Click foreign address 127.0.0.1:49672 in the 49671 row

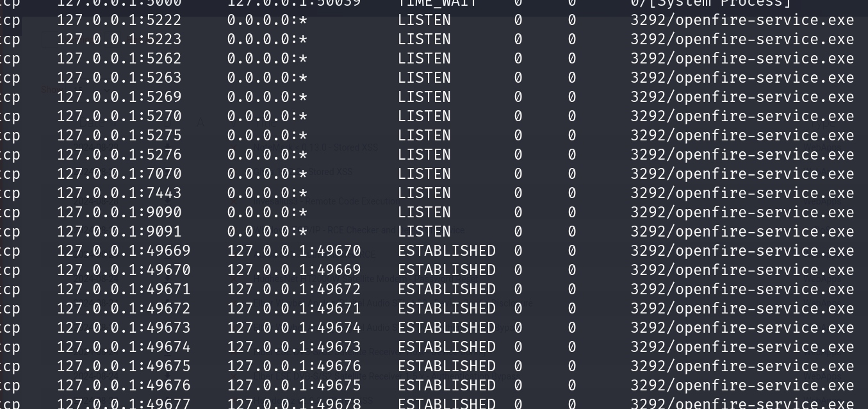click(x=294, y=289)
